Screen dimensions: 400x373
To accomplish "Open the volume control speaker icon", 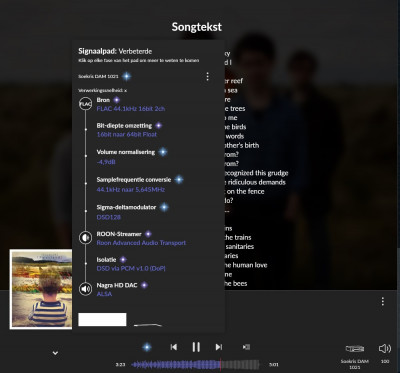I will click(x=385, y=349).
